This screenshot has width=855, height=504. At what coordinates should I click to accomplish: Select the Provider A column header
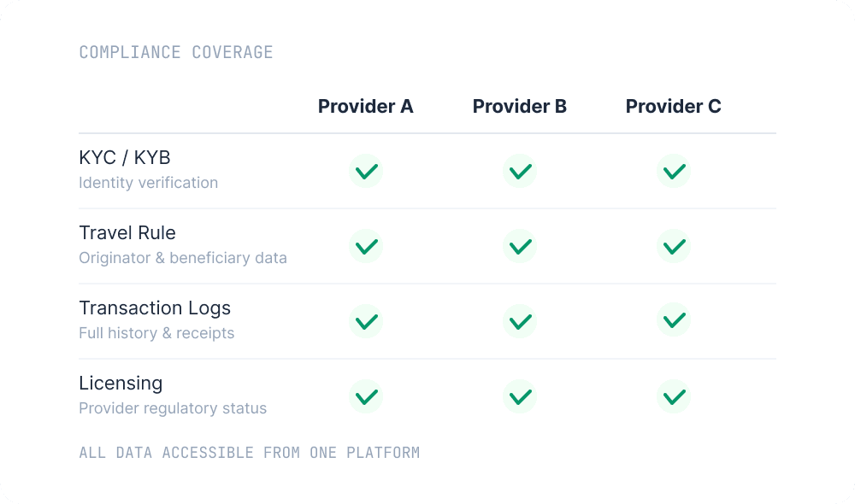click(x=366, y=107)
